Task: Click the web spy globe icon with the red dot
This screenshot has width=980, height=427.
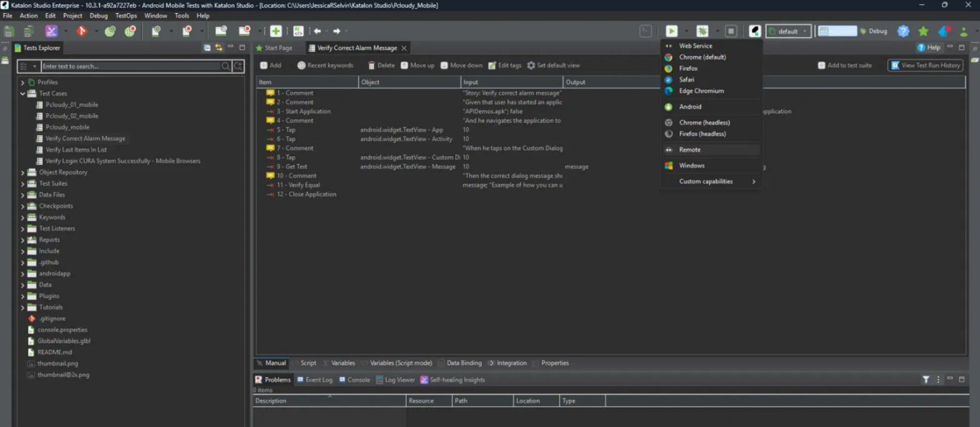Action: pos(130,31)
